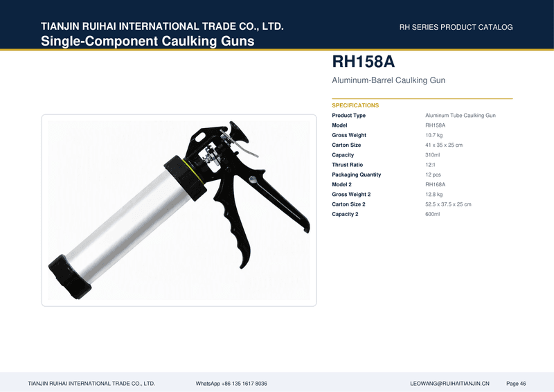Click the 'Thrust Ratio' label
Image resolution: width=554 pixels, height=392 pixels.
[348, 165]
